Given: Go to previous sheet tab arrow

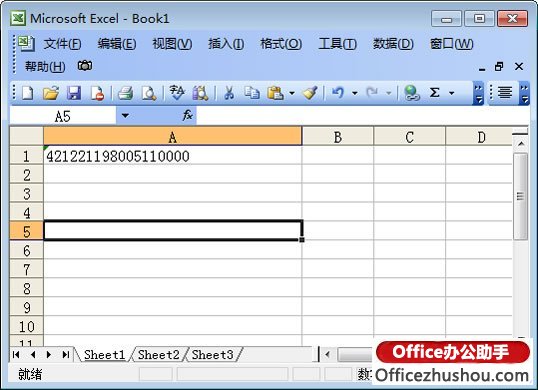Looking at the screenshot, I should pyautogui.click(x=33, y=354).
